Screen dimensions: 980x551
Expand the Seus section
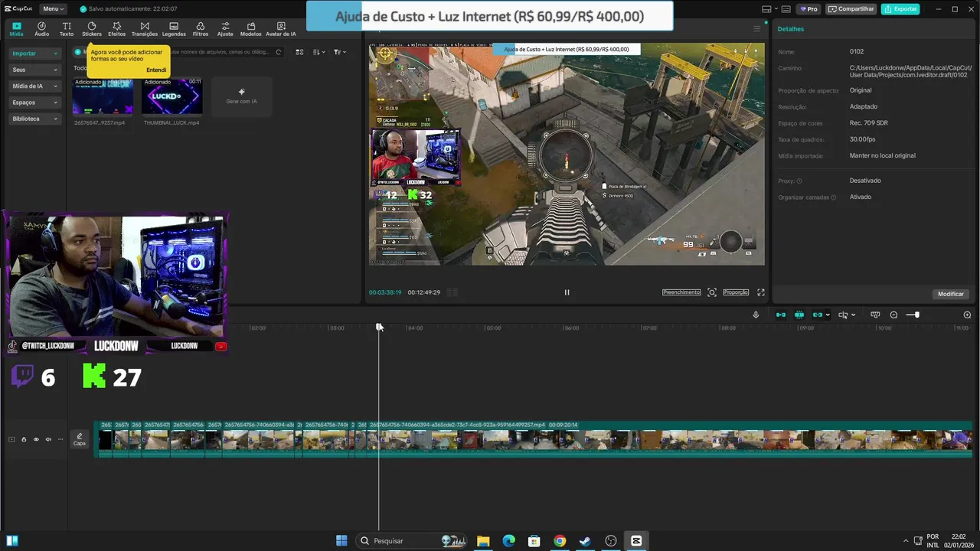[x=34, y=70]
